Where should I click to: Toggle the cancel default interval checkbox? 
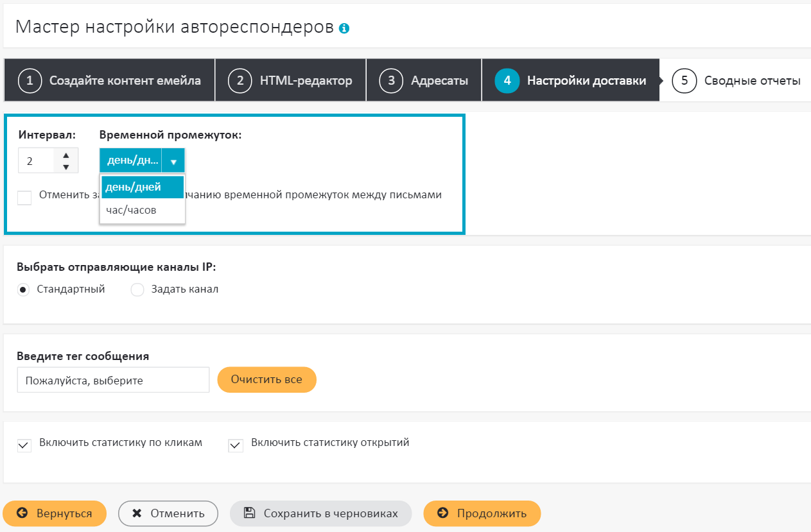[x=24, y=198]
